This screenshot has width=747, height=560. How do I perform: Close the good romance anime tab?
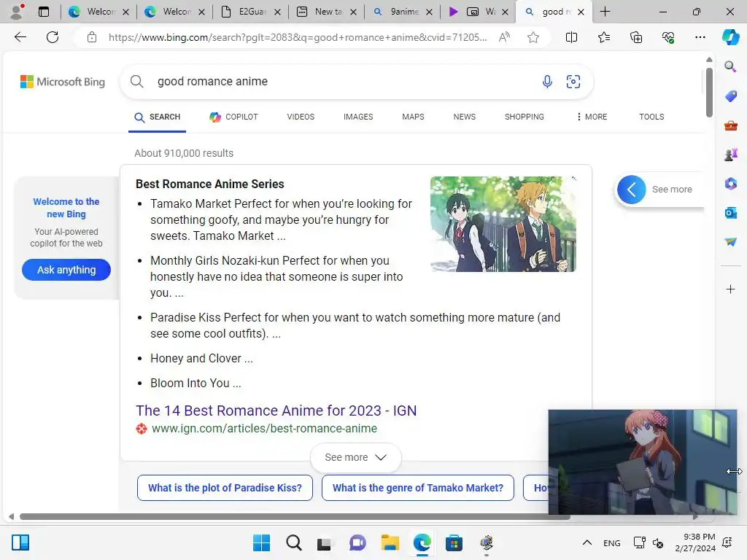[x=581, y=12]
